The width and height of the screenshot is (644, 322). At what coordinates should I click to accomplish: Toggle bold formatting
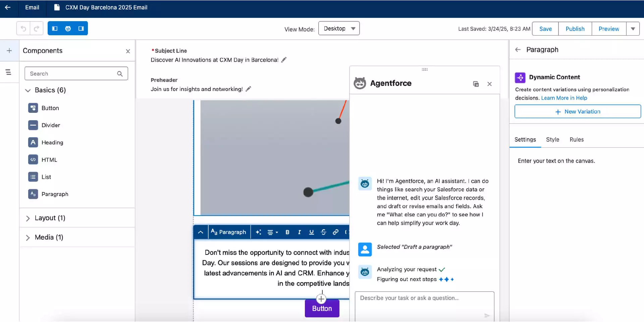[287, 232]
